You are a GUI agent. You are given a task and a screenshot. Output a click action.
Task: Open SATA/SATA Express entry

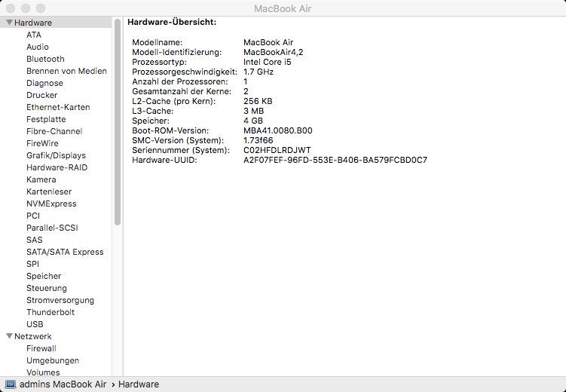tap(65, 252)
